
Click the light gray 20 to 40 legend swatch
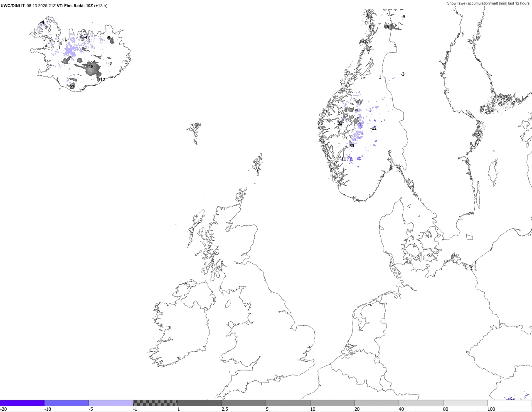[x=377, y=403]
